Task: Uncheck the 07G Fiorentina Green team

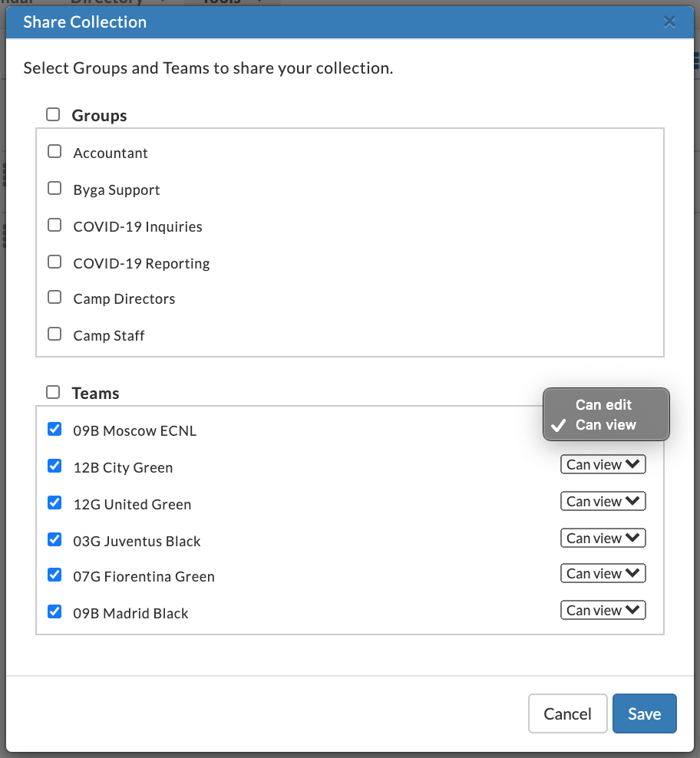Action: 54,575
